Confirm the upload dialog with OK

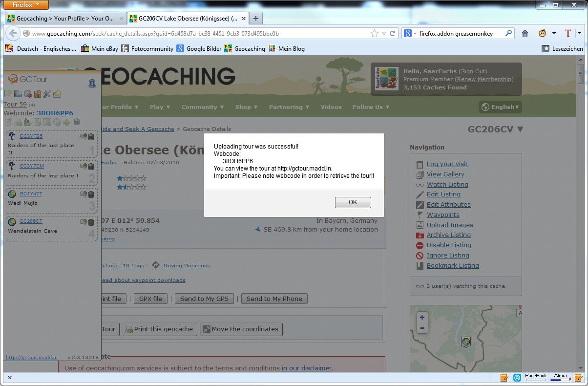(x=353, y=202)
